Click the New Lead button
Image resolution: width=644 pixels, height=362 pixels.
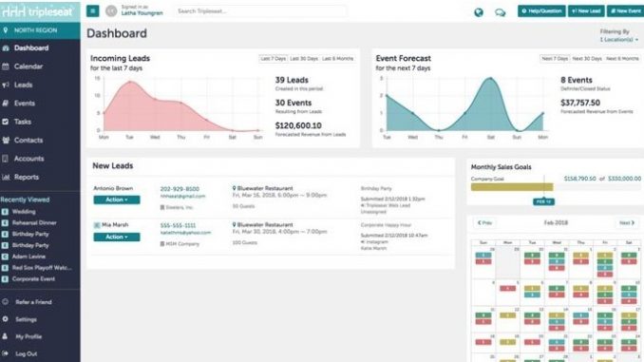(586, 11)
